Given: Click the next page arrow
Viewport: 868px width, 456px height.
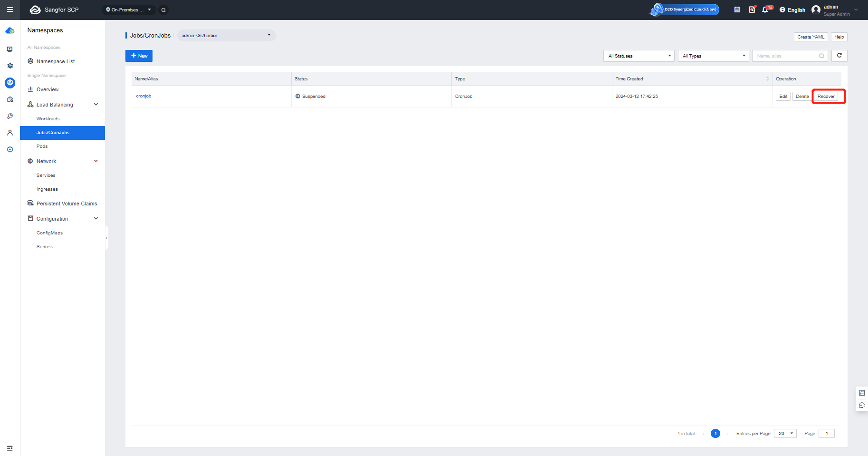Looking at the screenshot, I should [x=727, y=434].
